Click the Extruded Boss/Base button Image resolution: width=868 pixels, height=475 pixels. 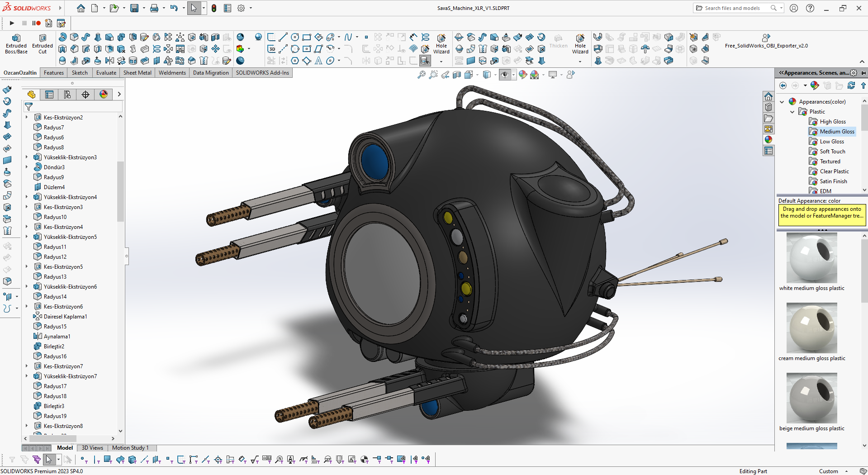coord(16,44)
